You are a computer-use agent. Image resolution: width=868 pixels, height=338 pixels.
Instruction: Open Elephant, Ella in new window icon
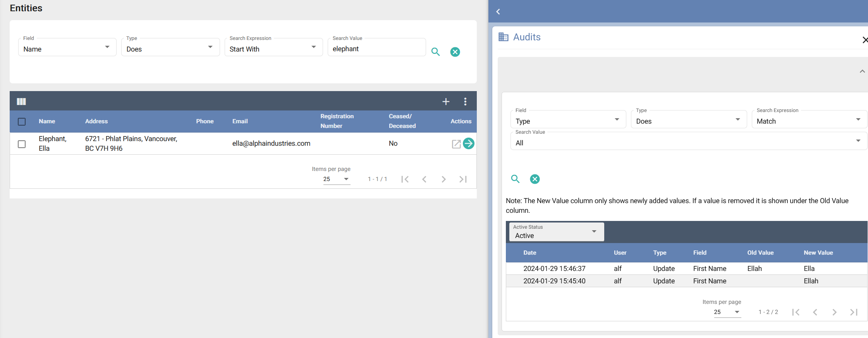(456, 144)
